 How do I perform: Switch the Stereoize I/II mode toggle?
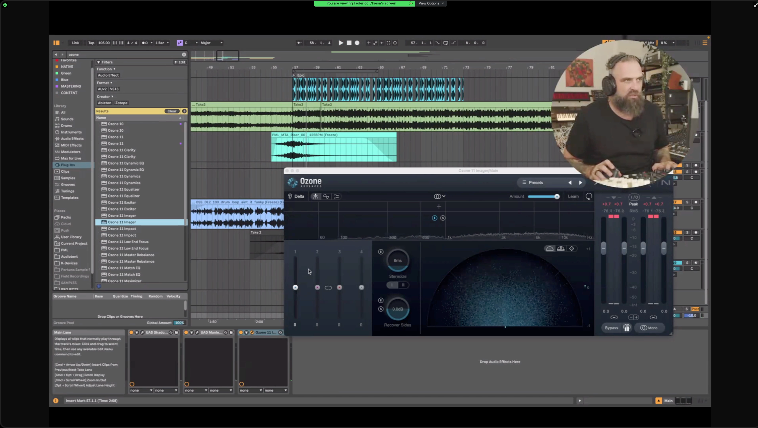pos(398,285)
